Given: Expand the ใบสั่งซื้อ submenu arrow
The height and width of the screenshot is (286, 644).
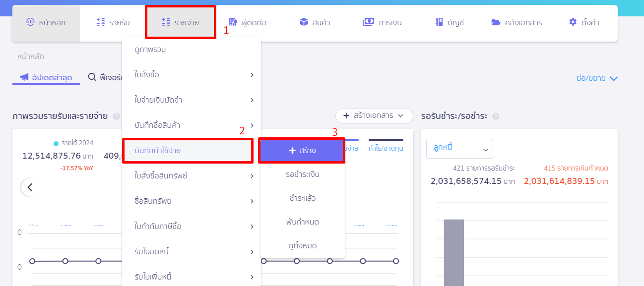Looking at the screenshot, I should coord(252,75).
